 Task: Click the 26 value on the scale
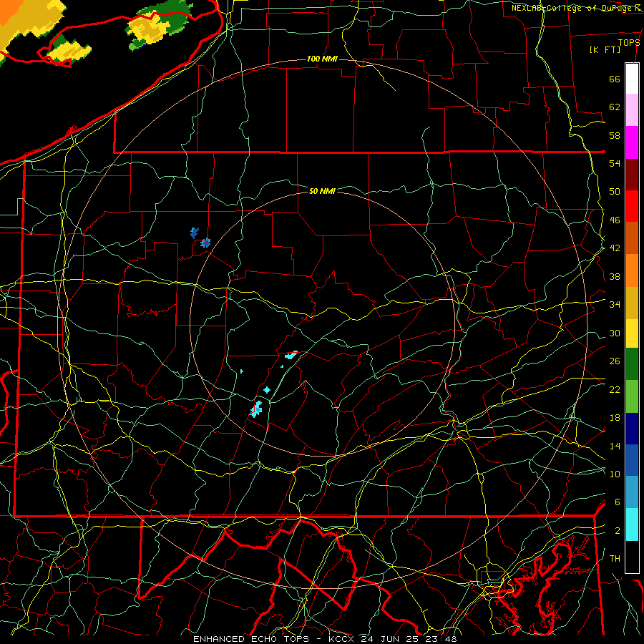coord(615,361)
